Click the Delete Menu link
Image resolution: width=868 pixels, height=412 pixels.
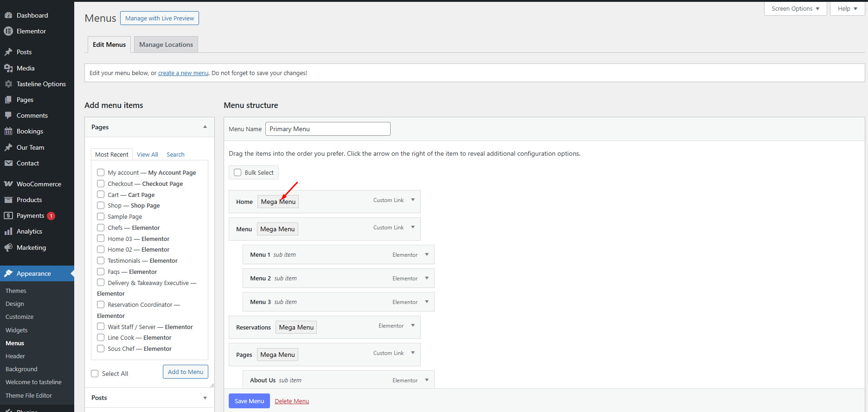[292, 401]
